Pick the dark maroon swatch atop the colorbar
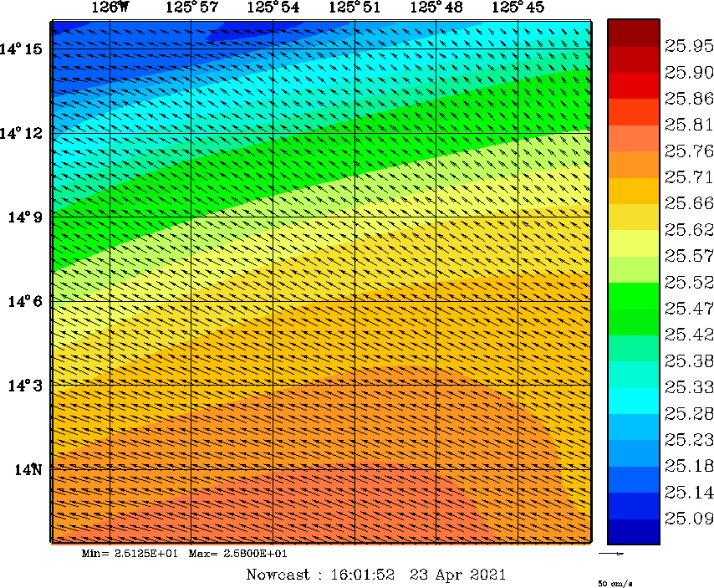This screenshot has width=714, height=588. (x=634, y=33)
